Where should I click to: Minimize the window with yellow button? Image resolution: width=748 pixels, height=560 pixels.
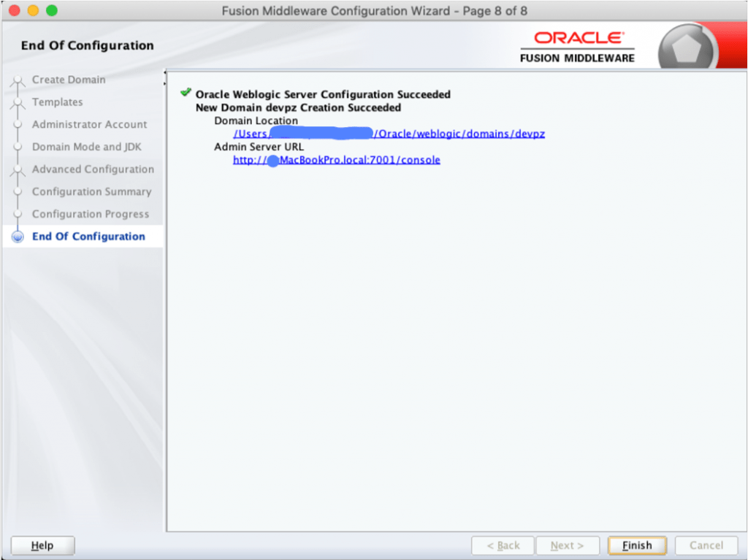point(33,10)
